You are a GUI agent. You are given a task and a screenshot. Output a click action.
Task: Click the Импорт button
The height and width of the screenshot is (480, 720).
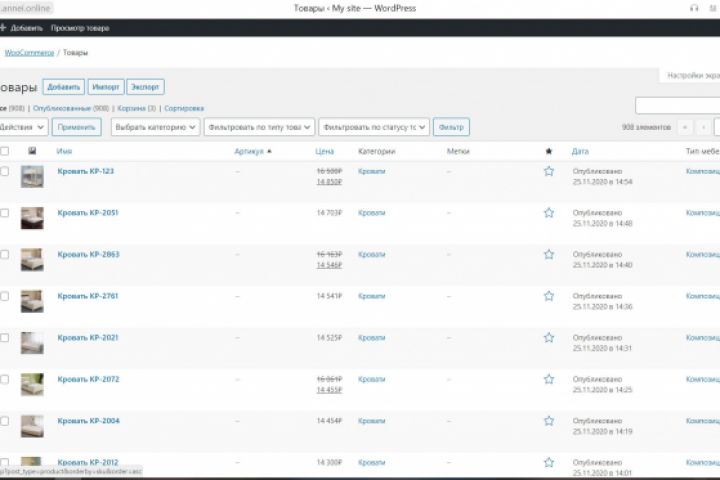pos(106,87)
